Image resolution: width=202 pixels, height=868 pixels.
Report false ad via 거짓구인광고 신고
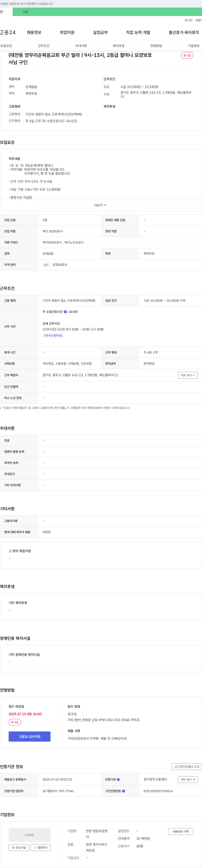(x=187, y=767)
